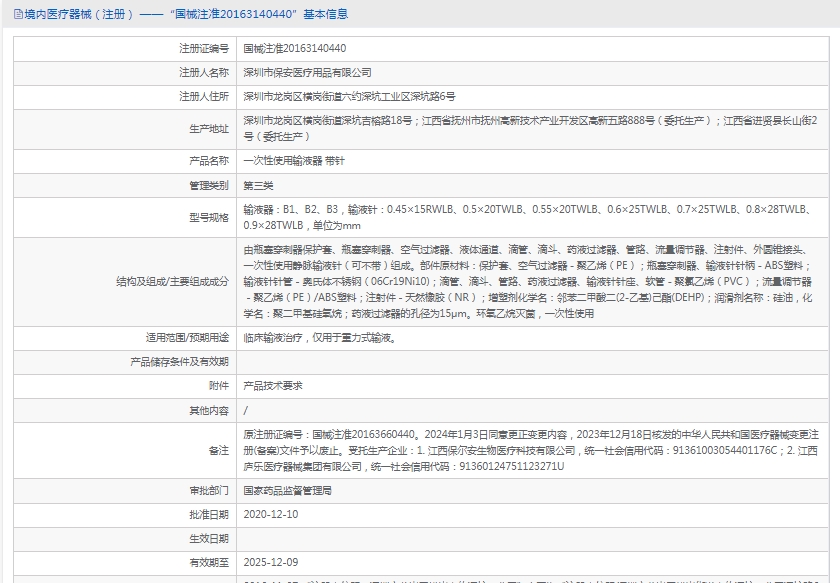Image resolution: width=840 pixels, height=583 pixels.
Task: Click the 型号规格 row label
Action: (x=208, y=217)
